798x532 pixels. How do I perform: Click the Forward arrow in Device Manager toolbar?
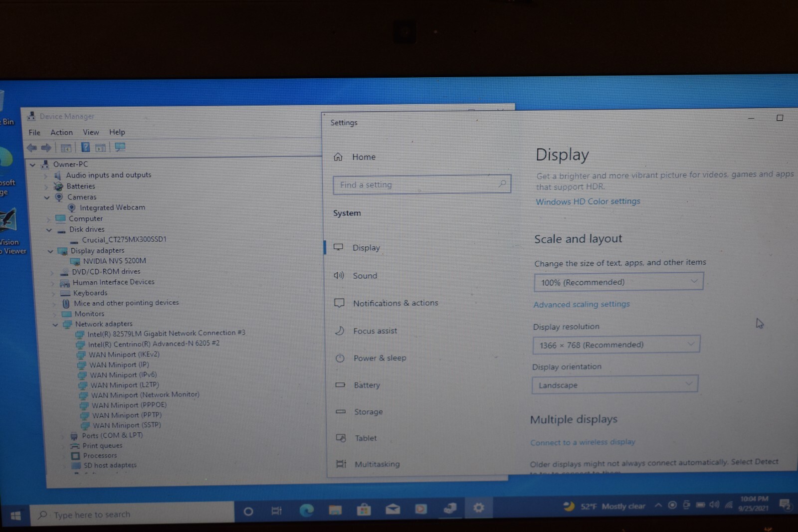click(x=46, y=148)
